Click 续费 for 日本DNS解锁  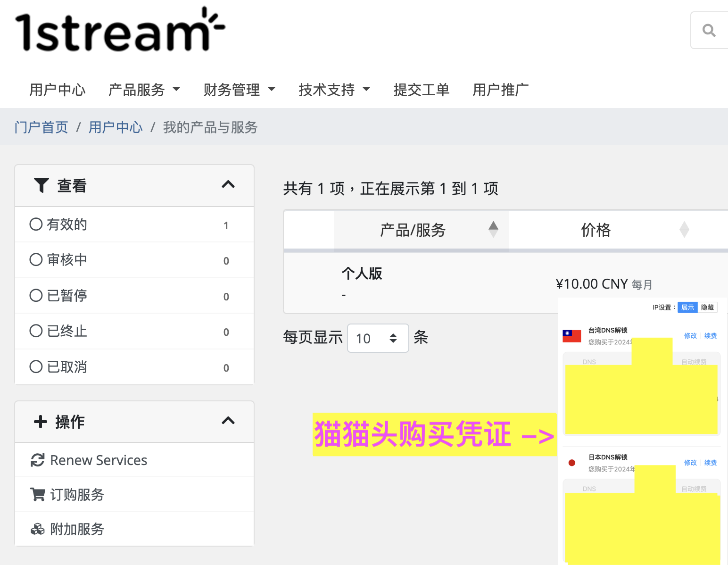coord(711,463)
